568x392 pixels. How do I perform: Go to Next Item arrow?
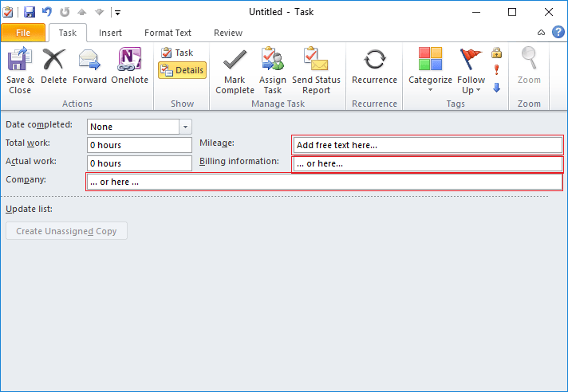click(x=99, y=12)
